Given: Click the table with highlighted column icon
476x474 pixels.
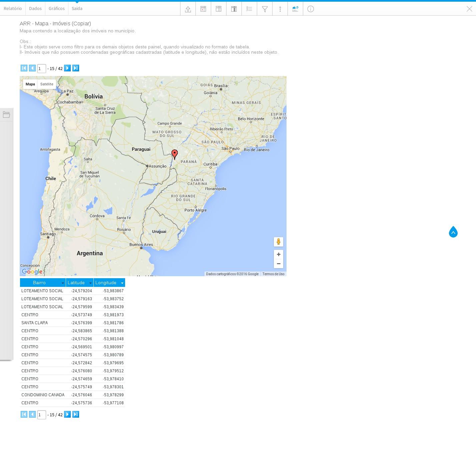Looking at the screenshot, I should coord(234,9).
